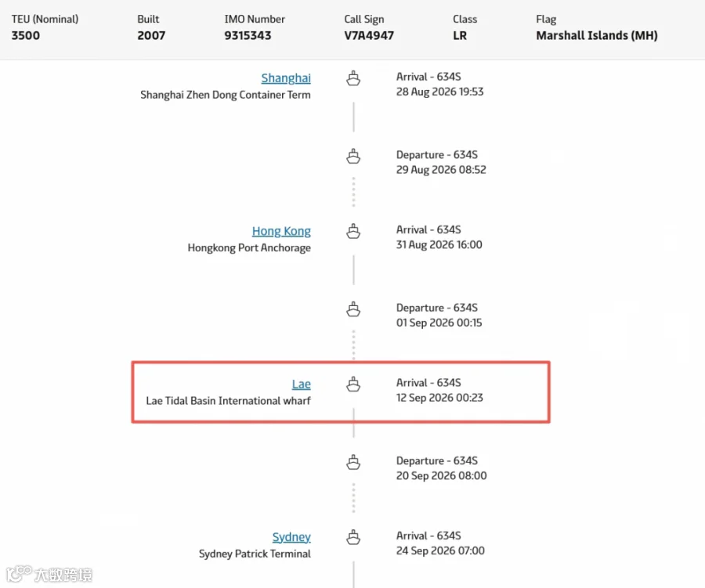Screen dimensions: 705x588
Task: Click the IMO Number value 9315343
Action: (248, 35)
